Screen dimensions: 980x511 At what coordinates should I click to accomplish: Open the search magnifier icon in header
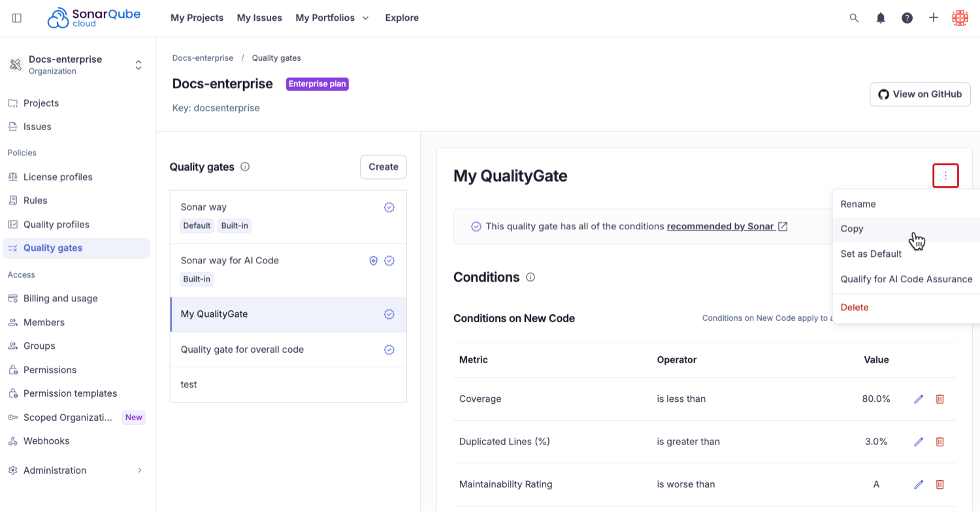click(854, 18)
